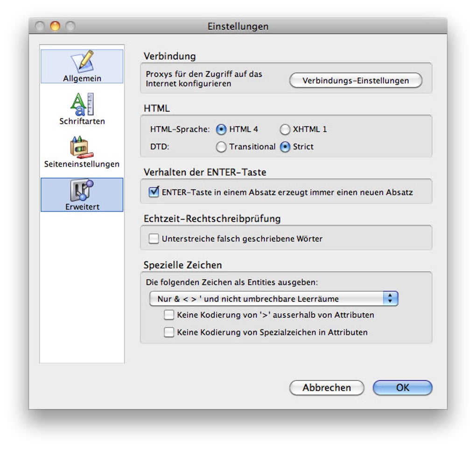Select the HTML 4 radio button
This screenshot has width=476, height=449.
[x=221, y=129]
